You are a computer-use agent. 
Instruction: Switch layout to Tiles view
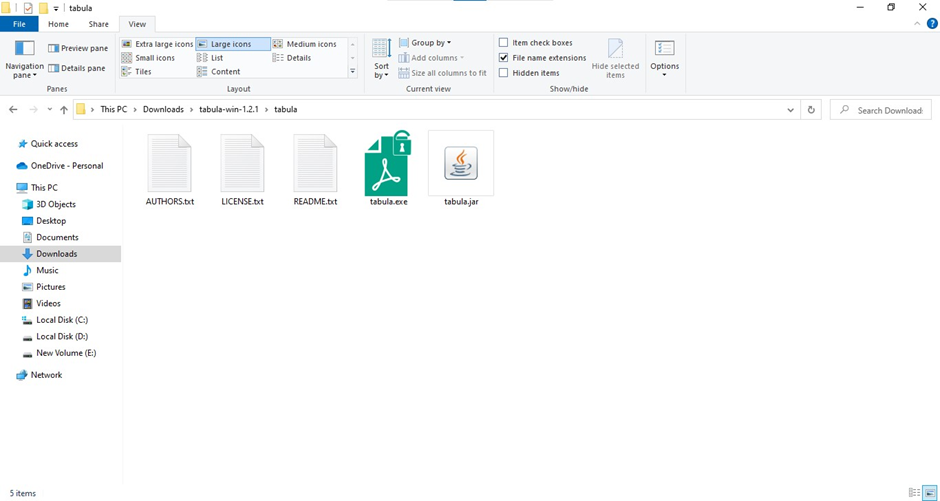[137, 71]
